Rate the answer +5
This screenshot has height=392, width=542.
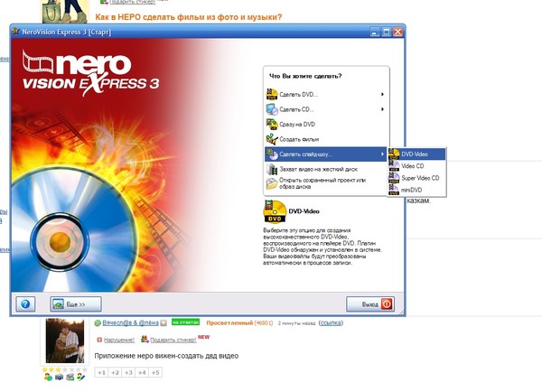coord(155,373)
